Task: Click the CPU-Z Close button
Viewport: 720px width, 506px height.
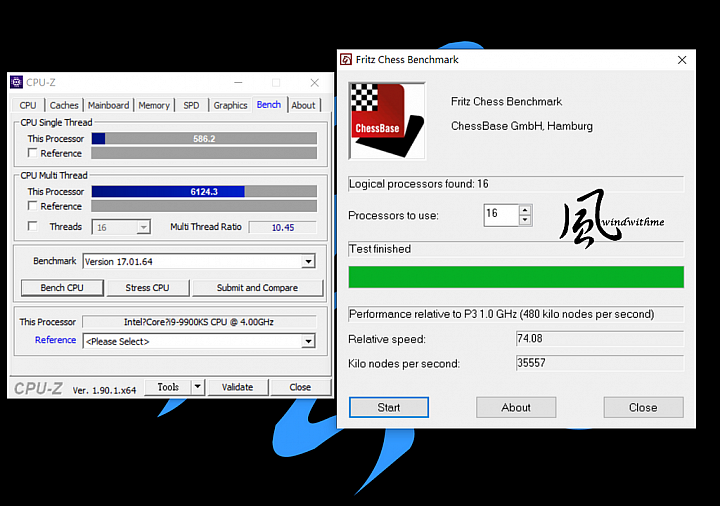Action: pos(300,387)
